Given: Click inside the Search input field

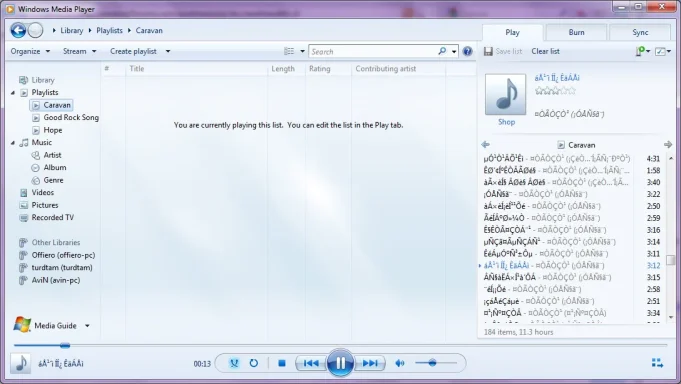Looking at the screenshot, I should (374, 51).
